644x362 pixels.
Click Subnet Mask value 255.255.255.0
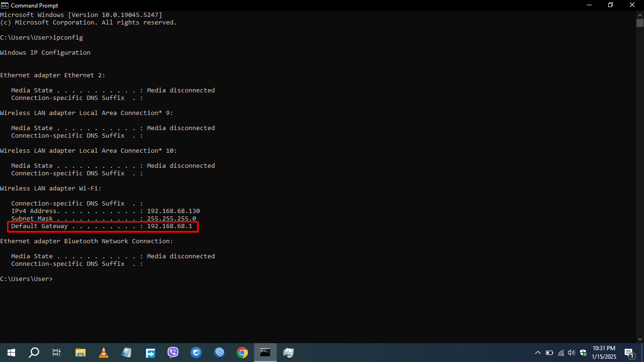172,219
